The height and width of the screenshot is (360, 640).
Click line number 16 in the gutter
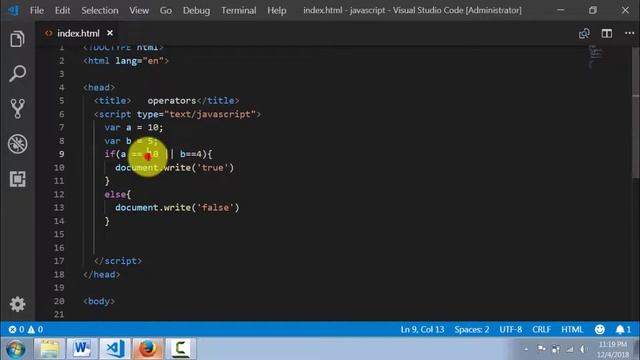[x=59, y=248]
